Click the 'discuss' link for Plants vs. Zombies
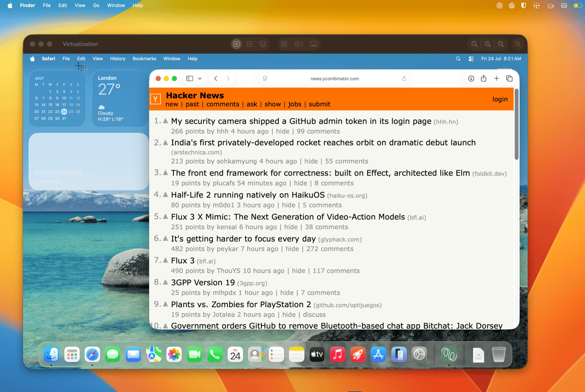The height and width of the screenshot is (392, 585). pos(314,314)
